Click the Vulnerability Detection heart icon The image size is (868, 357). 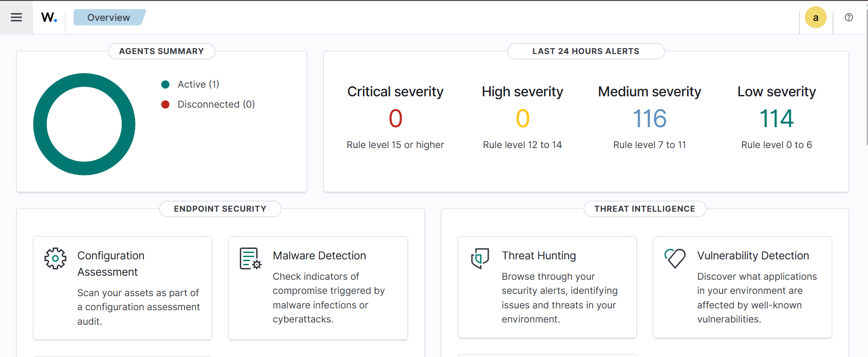675,258
